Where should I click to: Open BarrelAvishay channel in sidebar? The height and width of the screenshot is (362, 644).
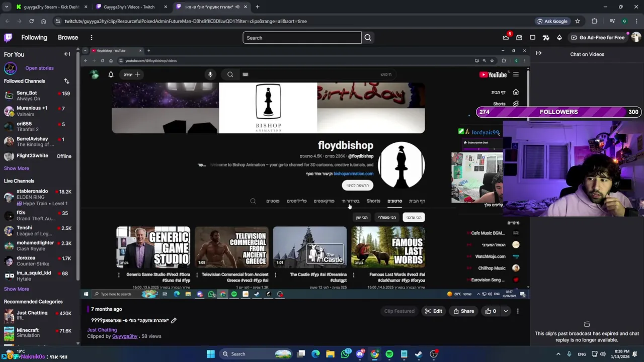pos(37,142)
